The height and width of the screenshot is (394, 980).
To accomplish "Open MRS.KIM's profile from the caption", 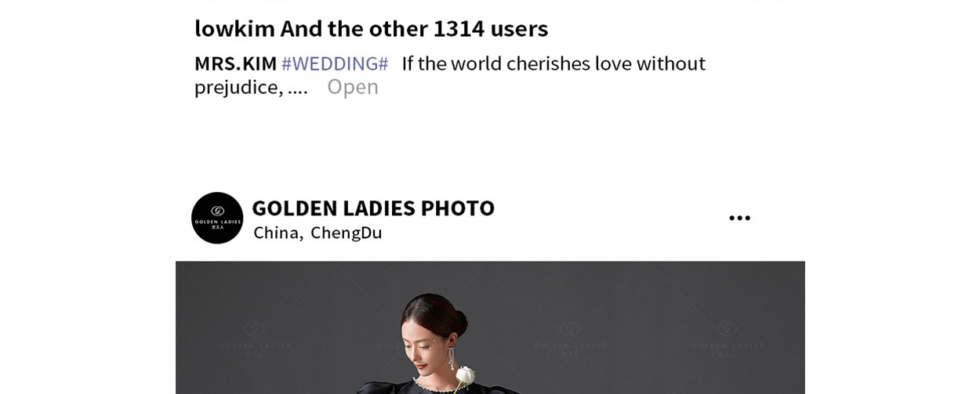I will pyautogui.click(x=236, y=63).
